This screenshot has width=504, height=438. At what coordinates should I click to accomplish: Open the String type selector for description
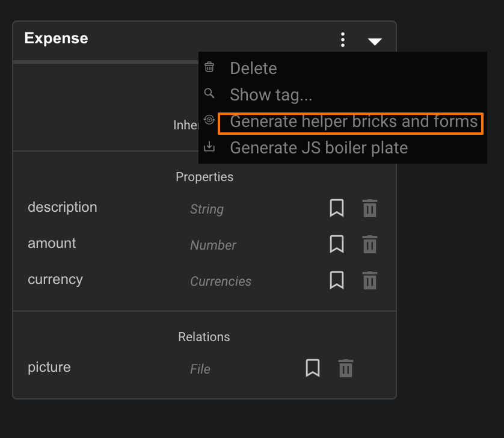[x=206, y=209]
